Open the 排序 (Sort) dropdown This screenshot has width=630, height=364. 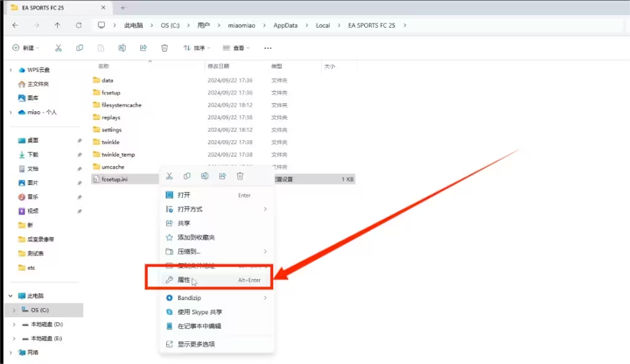197,48
